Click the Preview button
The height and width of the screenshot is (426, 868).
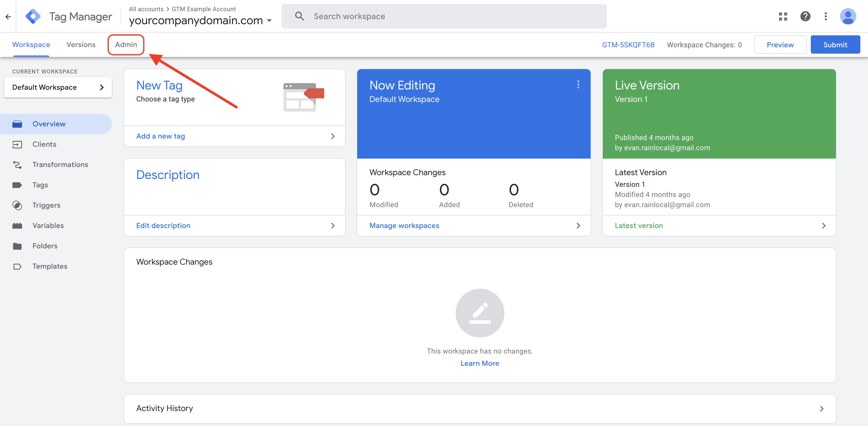click(x=780, y=45)
